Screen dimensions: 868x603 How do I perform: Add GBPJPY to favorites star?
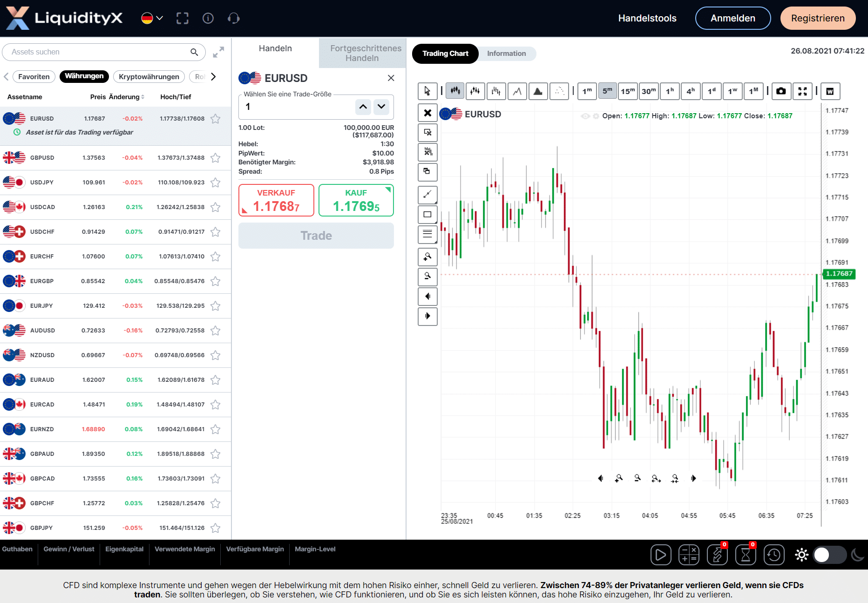[215, 528]
